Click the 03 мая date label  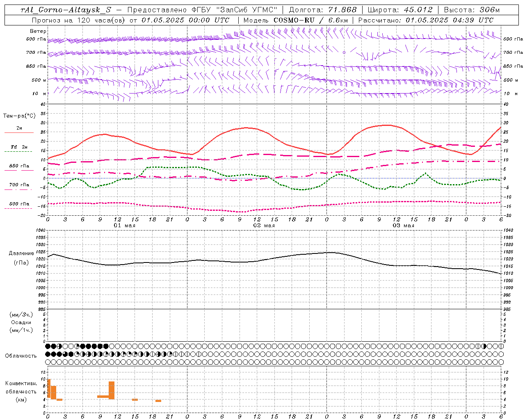pyautogui.click(x=403, y=226)
